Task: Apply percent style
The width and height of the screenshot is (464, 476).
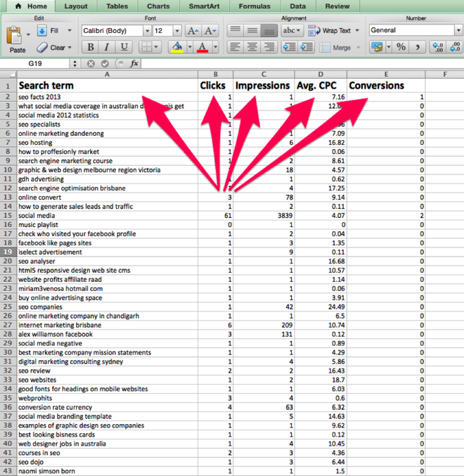Action: click(x=401, y=47)
